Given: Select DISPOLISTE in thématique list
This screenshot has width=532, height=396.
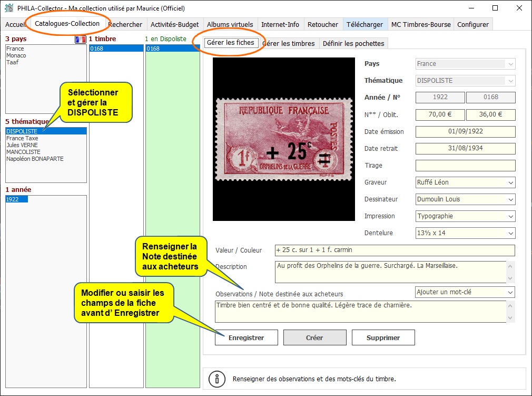Looking at the screenshot, I should [x=46, y=131].
